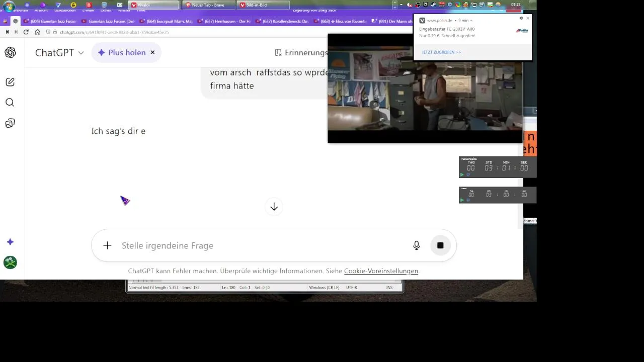644x362 pixels.
Task: Click the Ich sag's dir e response text
Action: 118,131
